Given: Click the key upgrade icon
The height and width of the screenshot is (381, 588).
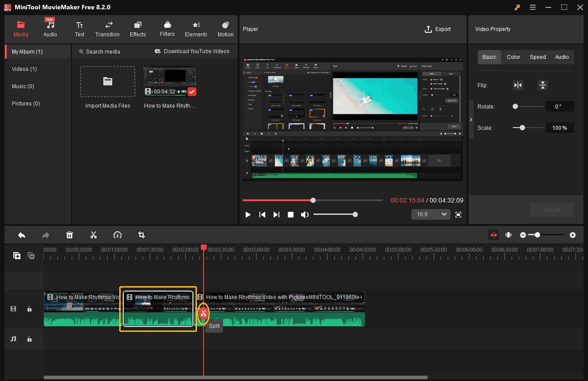Looking at the screenshot, I should coord(517,7).
